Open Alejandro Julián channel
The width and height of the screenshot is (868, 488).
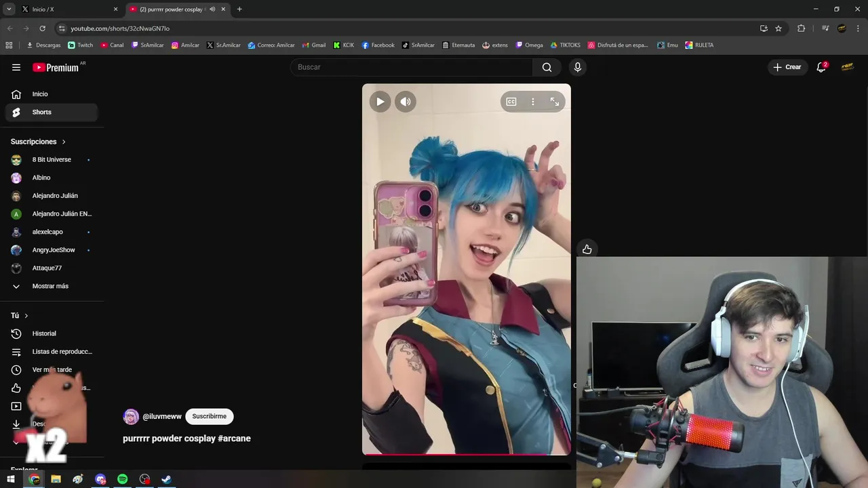52,196
